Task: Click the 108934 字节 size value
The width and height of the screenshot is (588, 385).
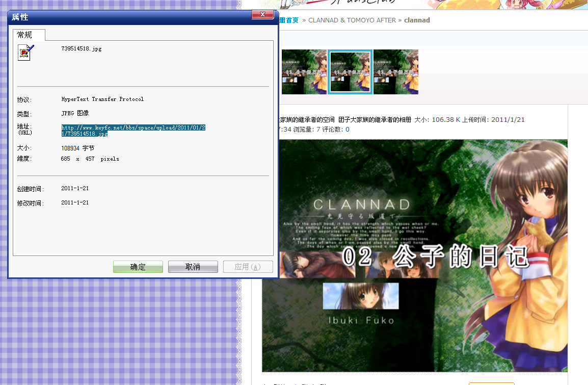Action: click(77, 148)
